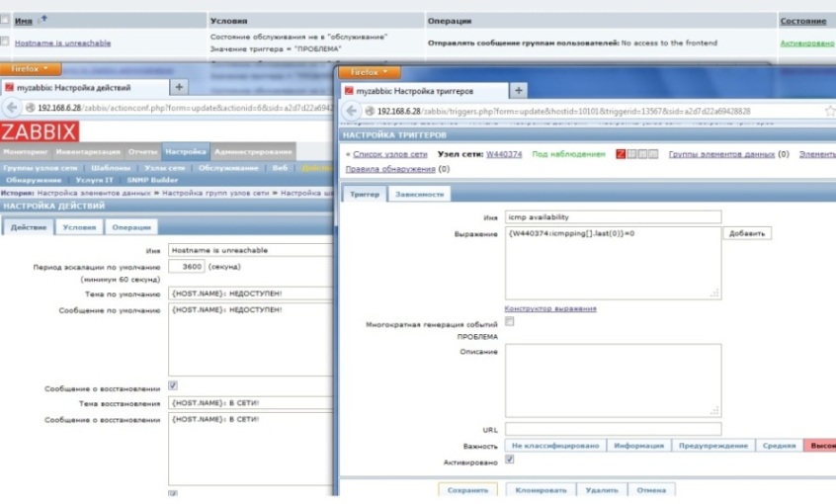Click the favicon of the Настройка триггеров tab
The width and height of the screenshot is (836, 504).
pos(349,91)
